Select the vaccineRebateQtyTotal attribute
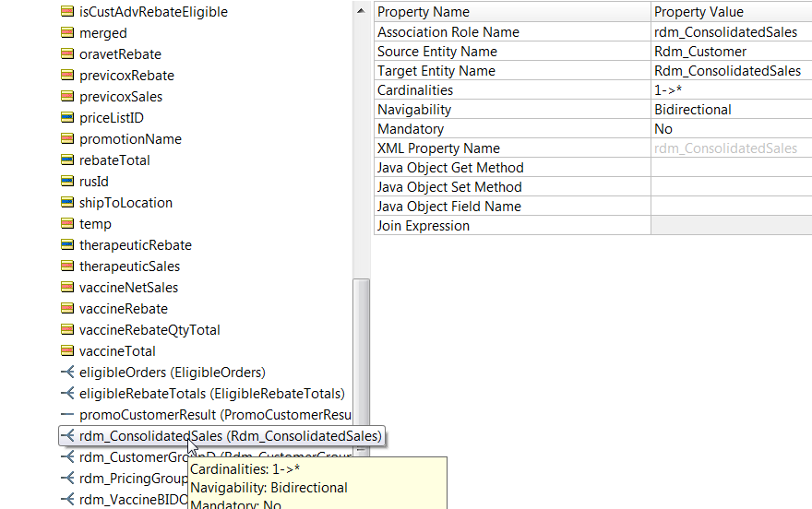812x509 pixels. 149,330
